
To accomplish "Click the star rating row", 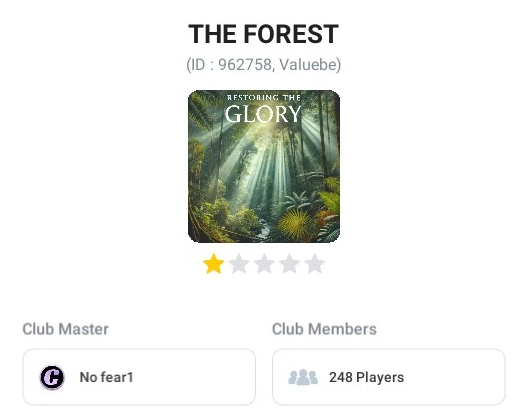I will coord(264,264).
